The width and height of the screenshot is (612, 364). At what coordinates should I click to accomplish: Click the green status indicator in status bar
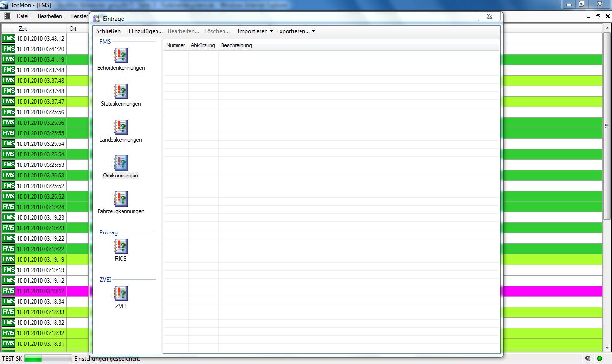(x=600, y=359)
